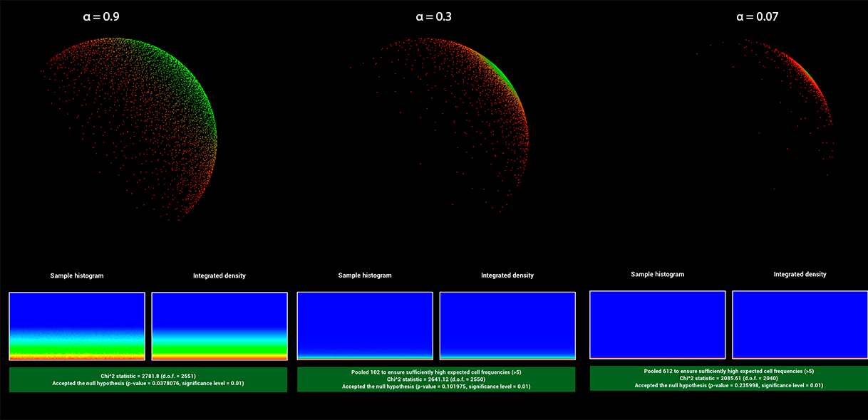This screenshot has height=420, width=868.
Task: Open the α = 0.07 sample histogram image
Action: tap(658, 325)
